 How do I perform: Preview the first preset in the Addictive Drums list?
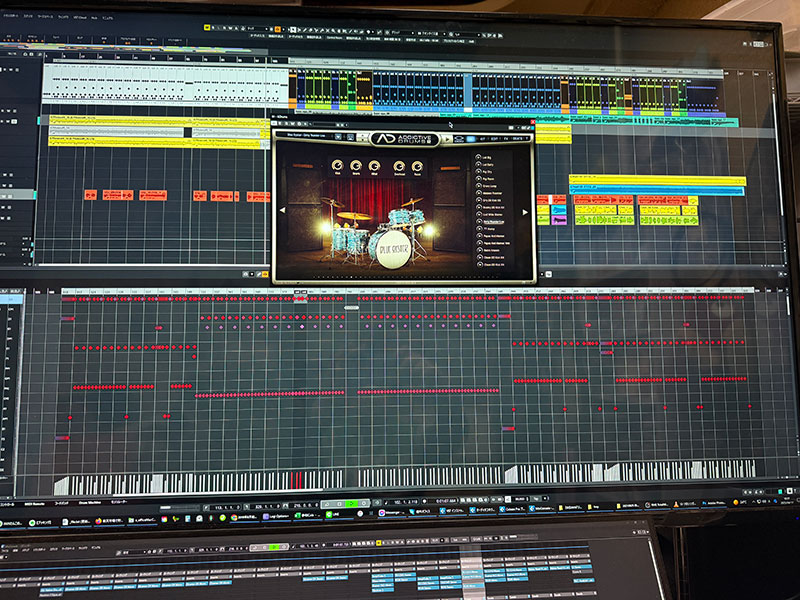(479, 157)
